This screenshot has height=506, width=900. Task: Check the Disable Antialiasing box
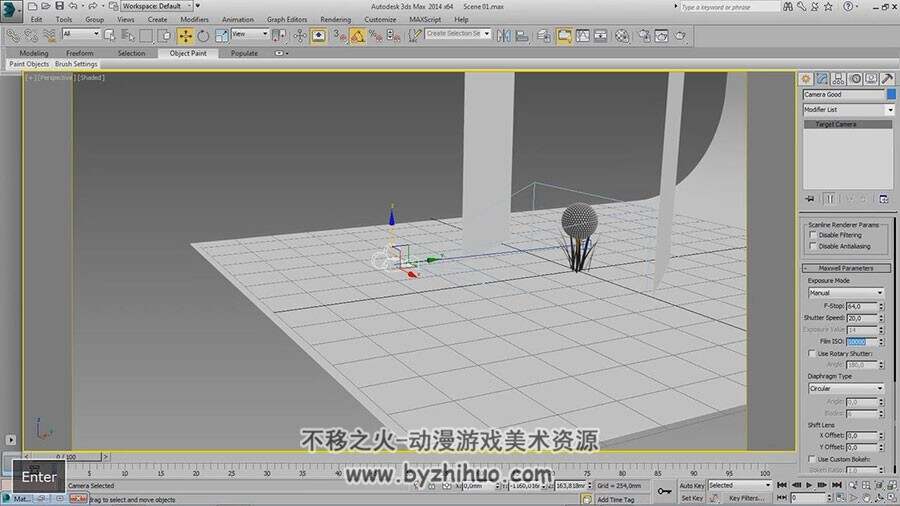pos(813,246)
